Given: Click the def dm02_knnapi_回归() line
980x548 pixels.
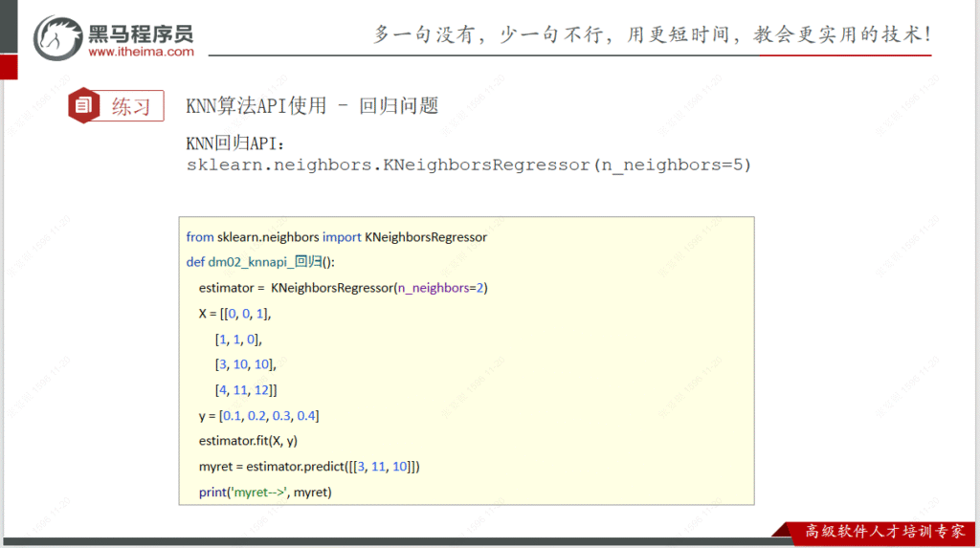Looking at the screenshot, I should coord(260,262).
